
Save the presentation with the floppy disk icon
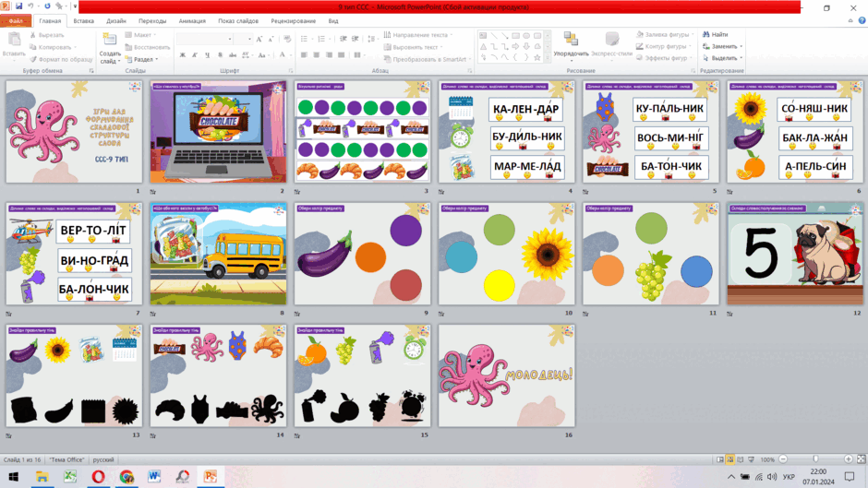(18, 6)
